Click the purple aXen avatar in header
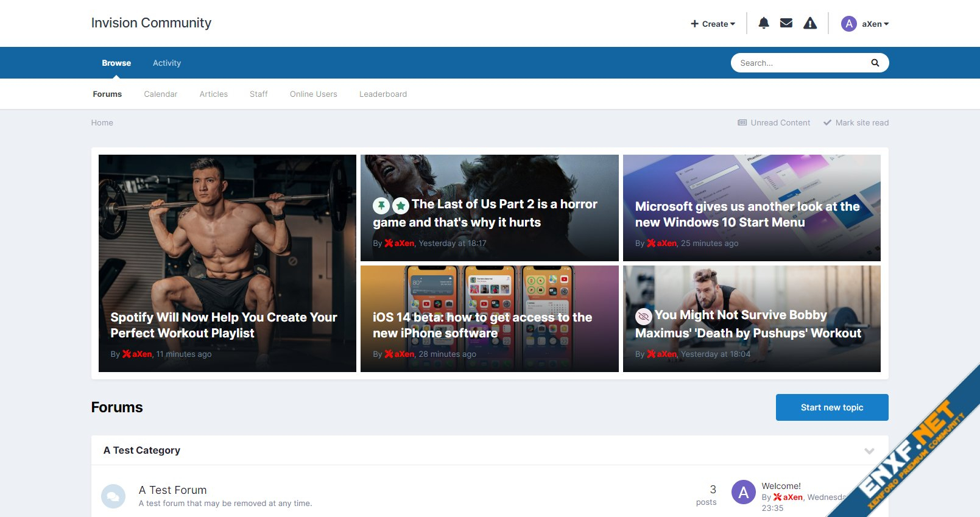 point(848,24)
